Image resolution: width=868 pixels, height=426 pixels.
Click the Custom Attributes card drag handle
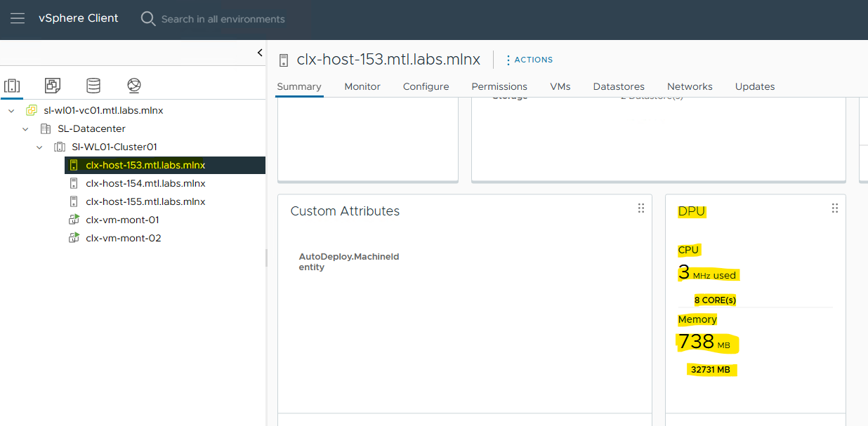tap(640, 208)
